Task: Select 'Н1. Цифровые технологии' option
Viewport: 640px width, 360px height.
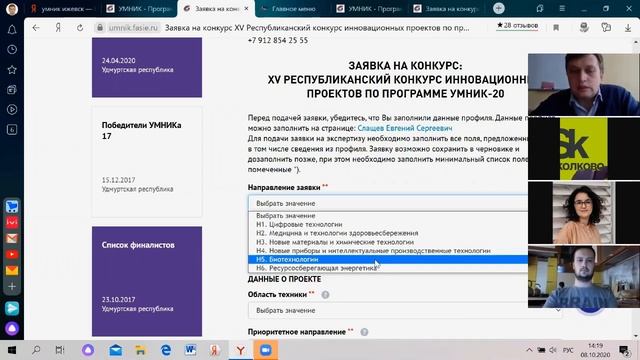Action: 388,224
